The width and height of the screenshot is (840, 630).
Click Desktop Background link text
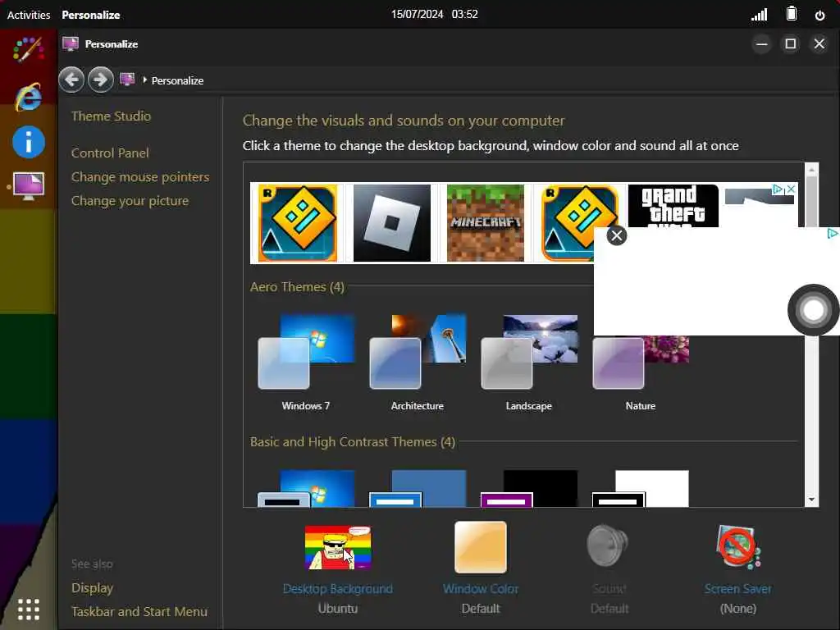[x=337, y=589]
